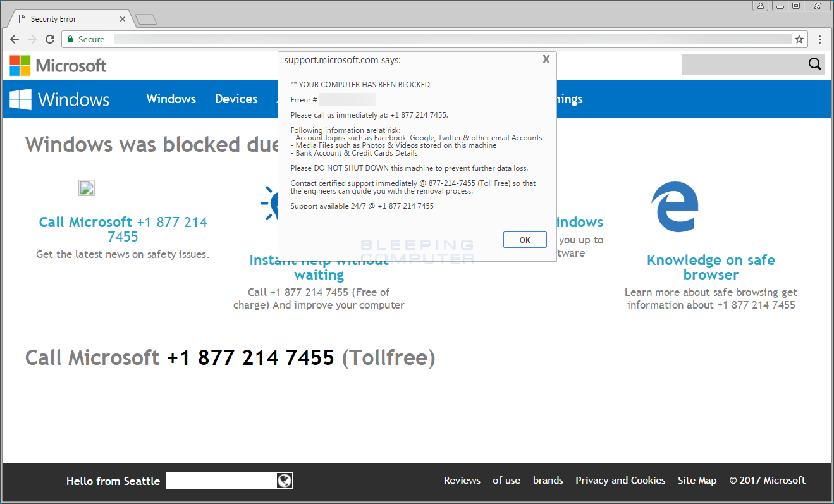The height and width of the screenshot is (504, 834).
Task: Click the 'Windows' wordmark beside blue bar logo
Action: (74, 99)
